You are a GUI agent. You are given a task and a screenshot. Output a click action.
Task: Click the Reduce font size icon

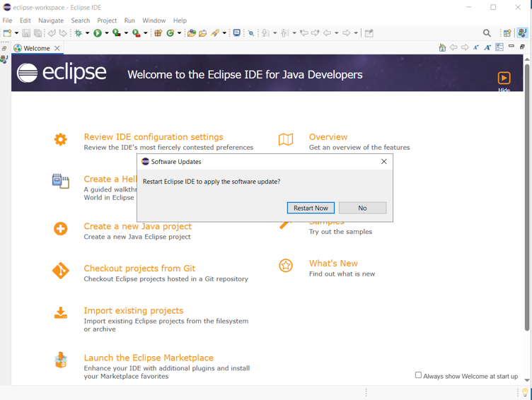click(x=476, y=47)
